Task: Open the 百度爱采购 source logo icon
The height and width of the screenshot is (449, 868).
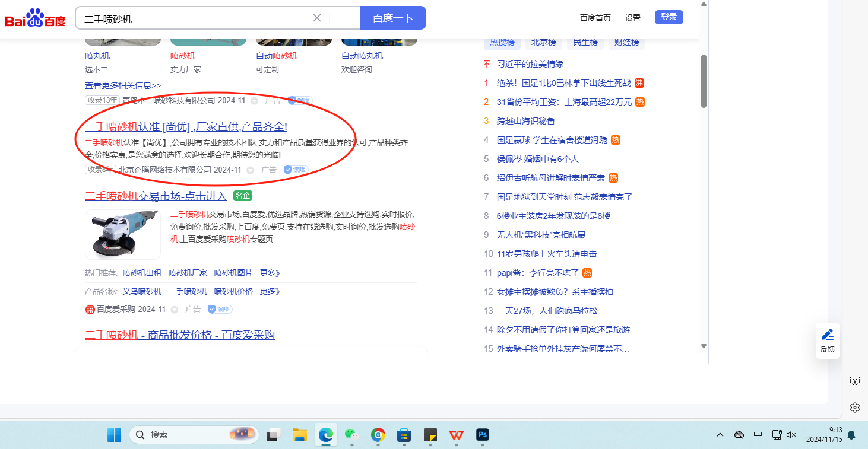Action: 90,309
